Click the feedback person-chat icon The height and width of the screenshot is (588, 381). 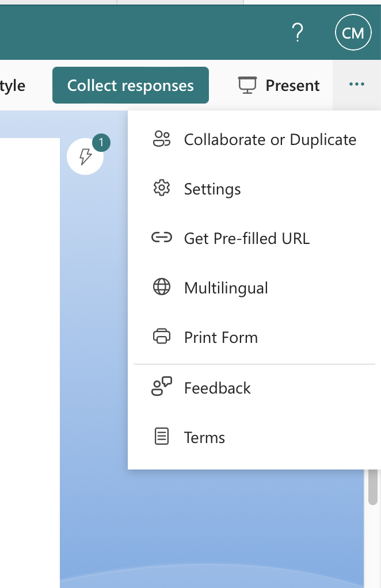pyautogui.click(x=162, y=387)
